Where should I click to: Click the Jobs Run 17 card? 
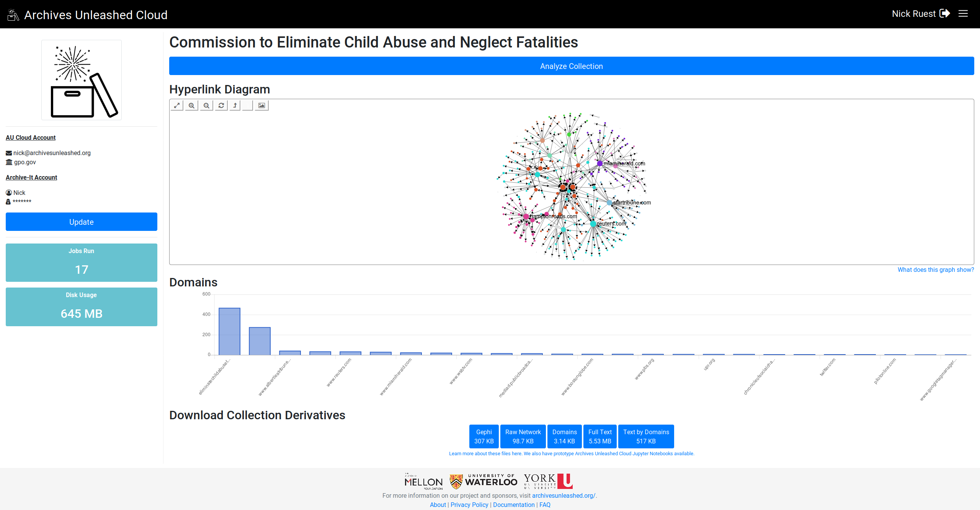pyautogui.click(x=82, y=263)
